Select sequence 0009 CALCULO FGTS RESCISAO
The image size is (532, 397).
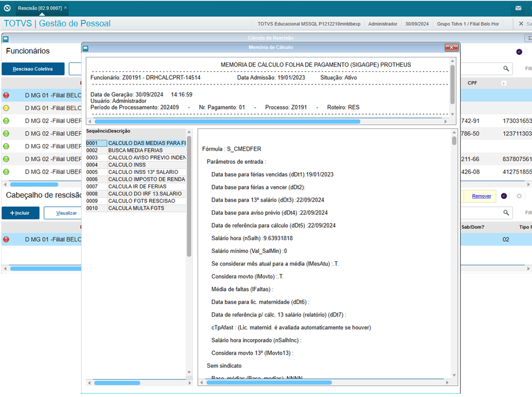click(x=136, y=201)
